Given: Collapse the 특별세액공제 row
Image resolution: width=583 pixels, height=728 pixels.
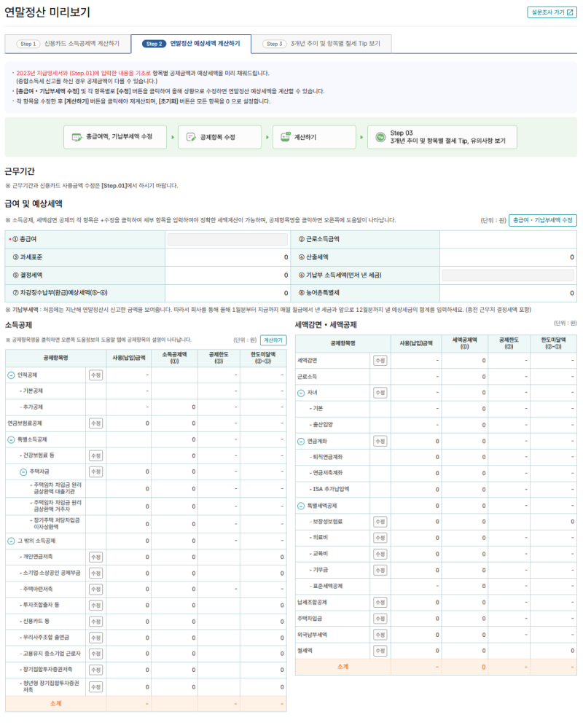Looking at the screenshot, I should pyautogui.click(x=301, y=506).
